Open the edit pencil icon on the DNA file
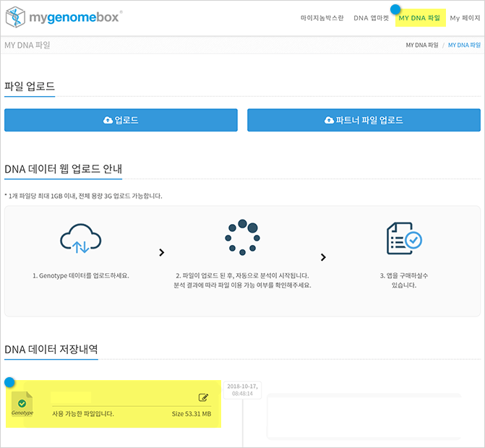Screen dimensions: 485x448 [x=203, y=397]
